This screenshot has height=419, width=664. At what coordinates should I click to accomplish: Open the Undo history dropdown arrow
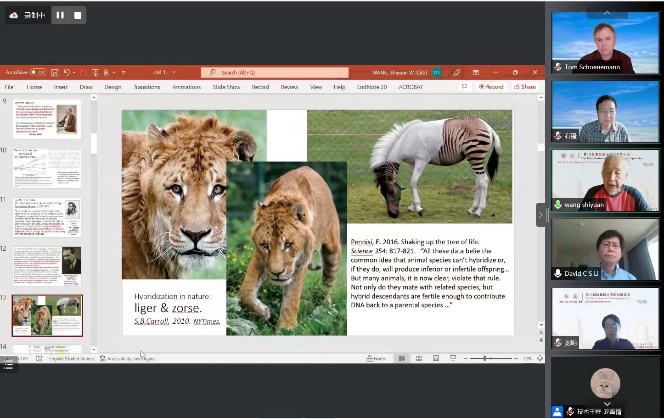(x=75, y=73)
